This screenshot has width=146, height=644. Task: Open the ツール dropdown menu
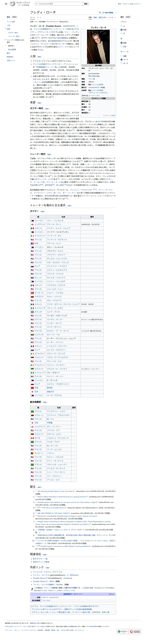point(112,18)
